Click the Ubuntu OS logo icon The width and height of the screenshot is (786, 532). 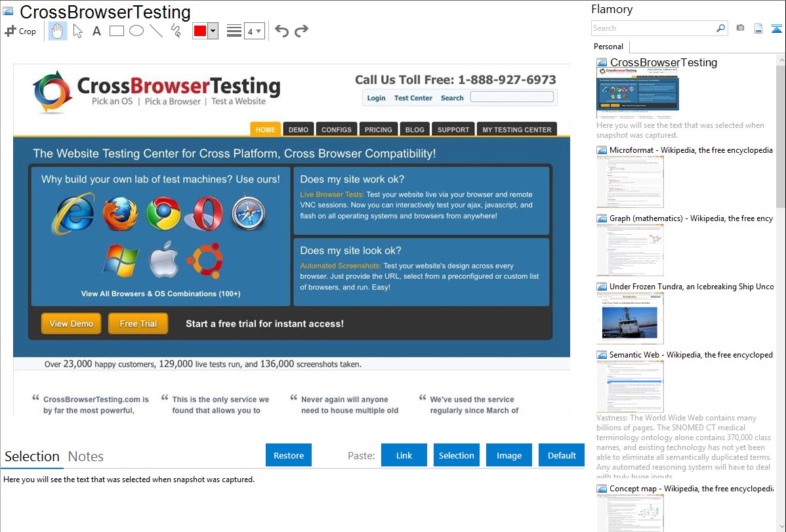[x=205, y=260]
